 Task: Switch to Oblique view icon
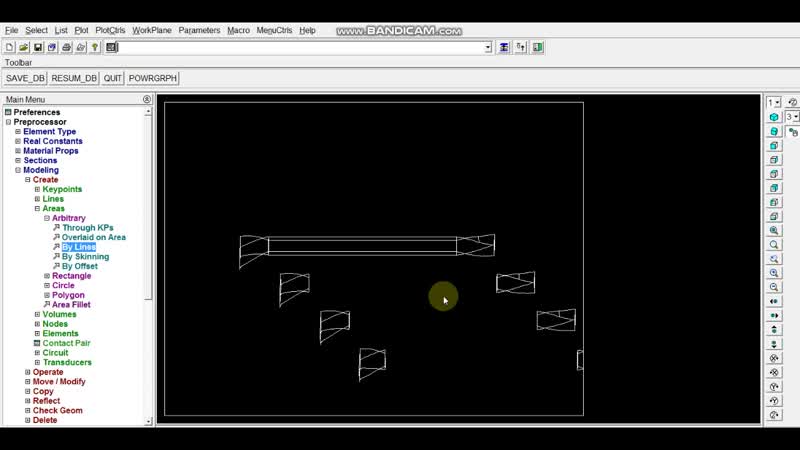coord(774,132)
